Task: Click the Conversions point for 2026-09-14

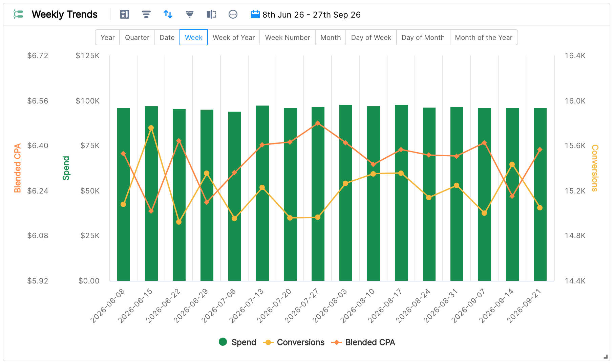Action: tap(512, 164)
